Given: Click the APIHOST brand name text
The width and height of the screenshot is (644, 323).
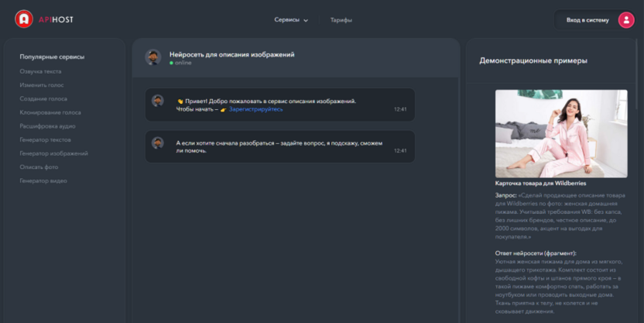Looking at the screenshot, I should [56, 19].
